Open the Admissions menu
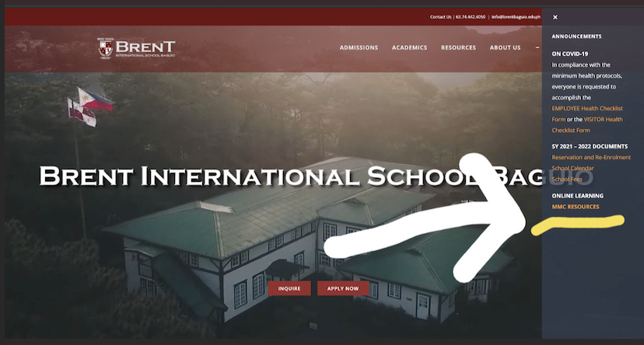Screen dimensions: 644x345 coord(359,47)
